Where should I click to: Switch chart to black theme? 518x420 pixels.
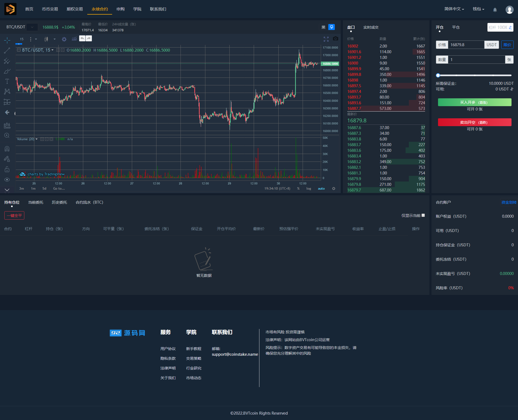(323, 27)
